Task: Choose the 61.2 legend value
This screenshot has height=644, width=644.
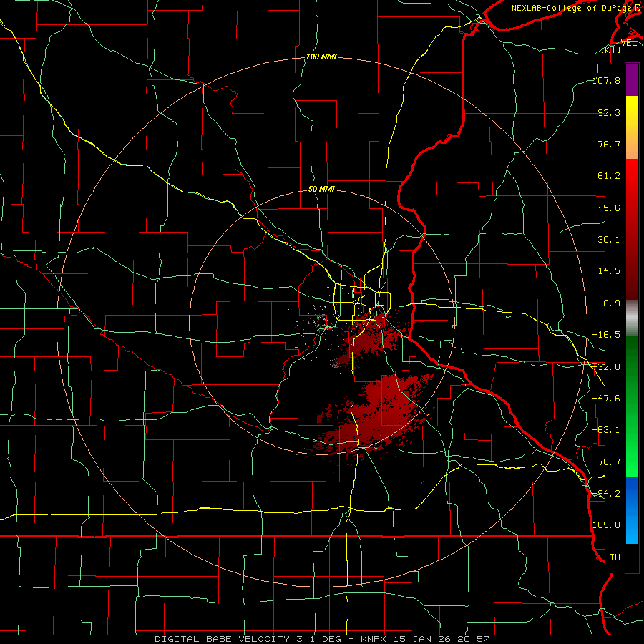Action: [x=609, y=176]
